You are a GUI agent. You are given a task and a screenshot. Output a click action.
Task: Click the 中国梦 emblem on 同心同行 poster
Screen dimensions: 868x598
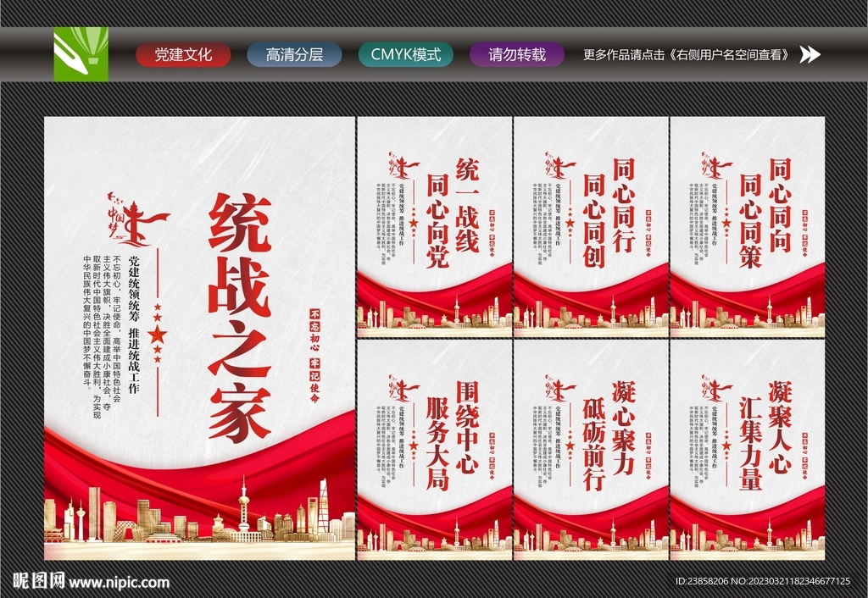coord(560,165)
